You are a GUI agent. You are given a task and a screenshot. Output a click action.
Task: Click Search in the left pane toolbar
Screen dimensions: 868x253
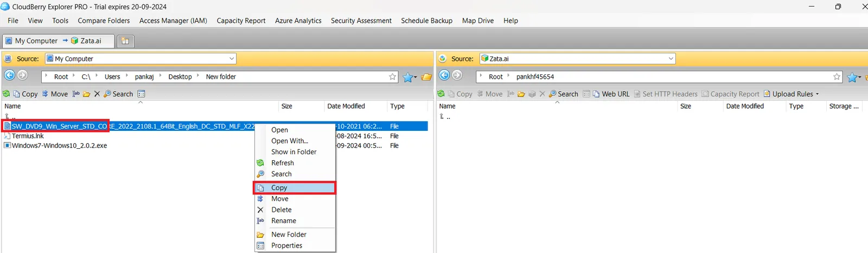(118, 94)
